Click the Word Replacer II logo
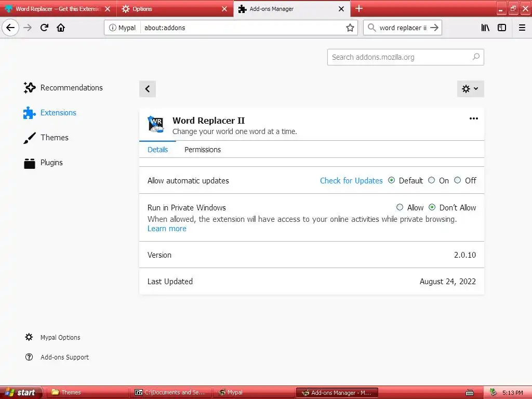Viewport: 532px width, 399px height. pyautogui.click(x=156, y=124)
